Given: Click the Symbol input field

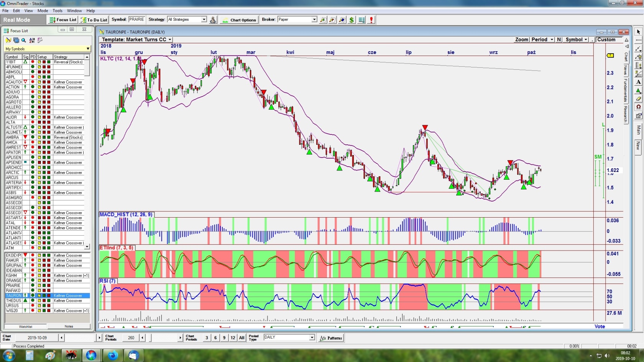Looking at the screenshot, I should (136, 20).
